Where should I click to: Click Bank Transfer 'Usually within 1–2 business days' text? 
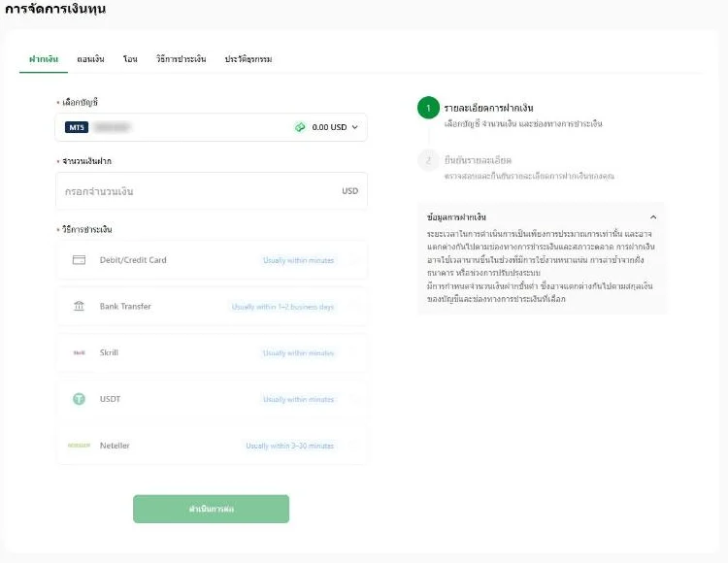[282, 307]
